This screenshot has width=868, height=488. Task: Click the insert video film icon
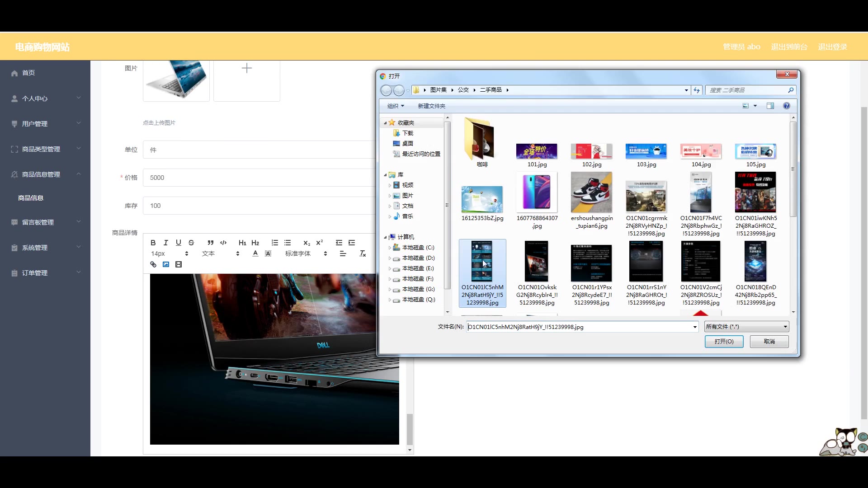pos(179,264)
